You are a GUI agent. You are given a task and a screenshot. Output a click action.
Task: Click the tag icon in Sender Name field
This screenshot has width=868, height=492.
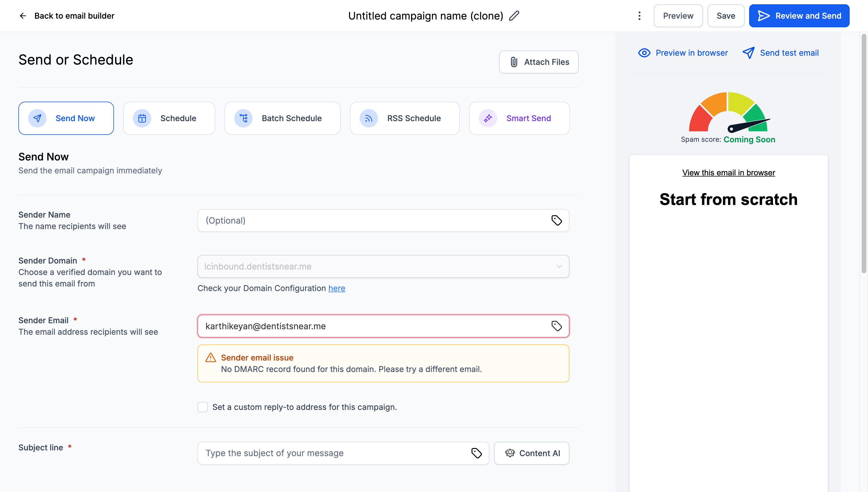click(557, 220)
